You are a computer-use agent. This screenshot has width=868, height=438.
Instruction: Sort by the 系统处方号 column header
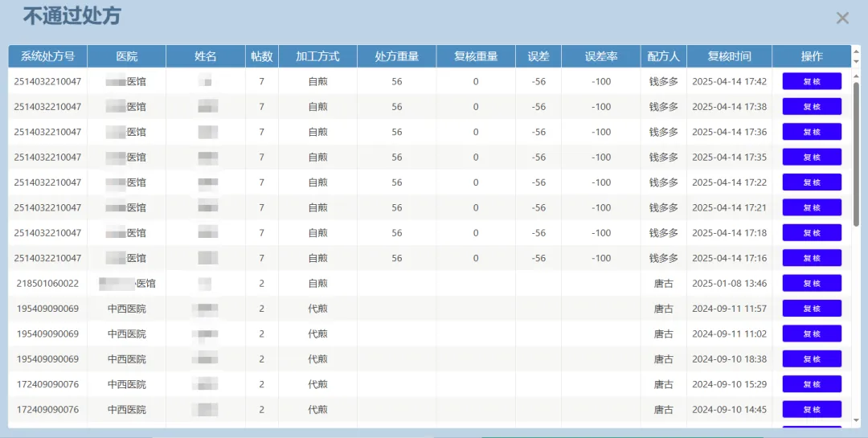(47, 56)
